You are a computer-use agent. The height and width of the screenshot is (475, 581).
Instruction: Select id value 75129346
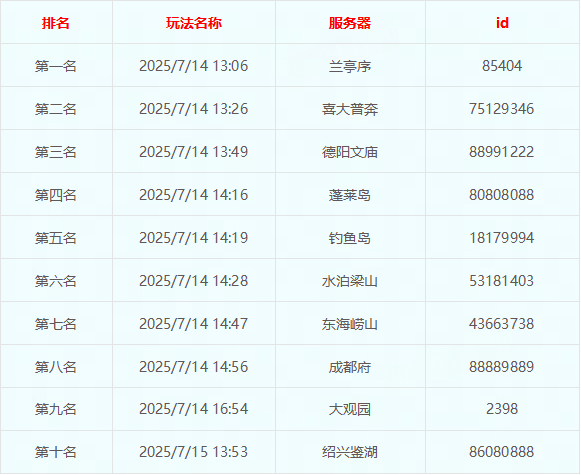[501, 109]
